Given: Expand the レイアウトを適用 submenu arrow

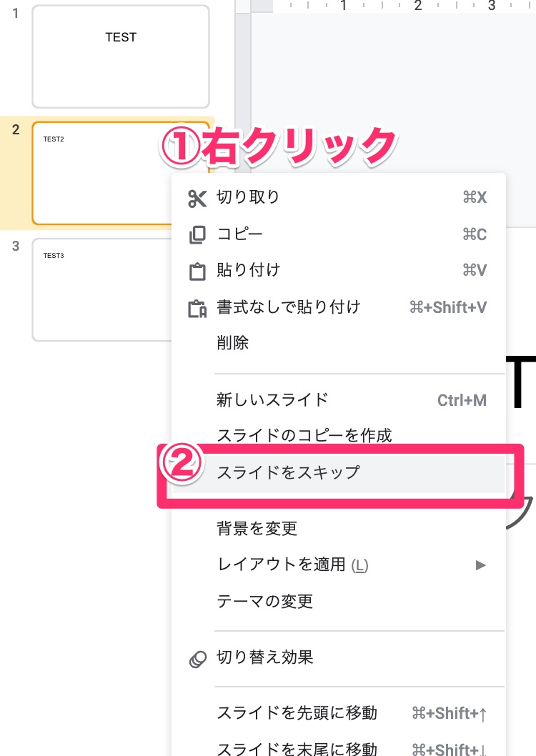Looking at the screenshot, I should tap(481, 565).
